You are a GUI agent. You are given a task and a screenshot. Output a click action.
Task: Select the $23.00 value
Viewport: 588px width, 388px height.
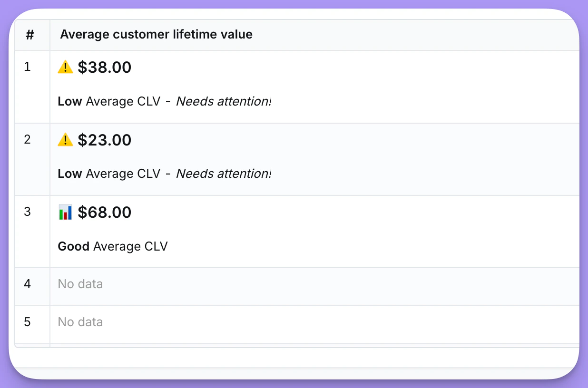(x=105, y=140)
